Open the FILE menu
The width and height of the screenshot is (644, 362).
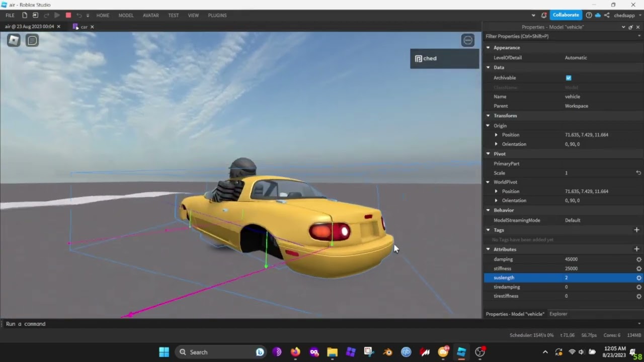10,15
